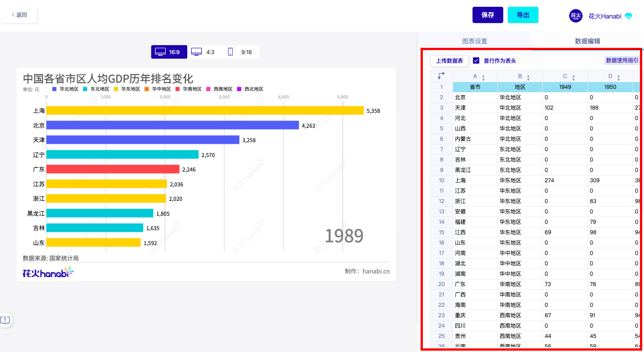Toggle the 首行作为表头 checkbox
Screen dimensions: 644x352
tap(476, 60)
